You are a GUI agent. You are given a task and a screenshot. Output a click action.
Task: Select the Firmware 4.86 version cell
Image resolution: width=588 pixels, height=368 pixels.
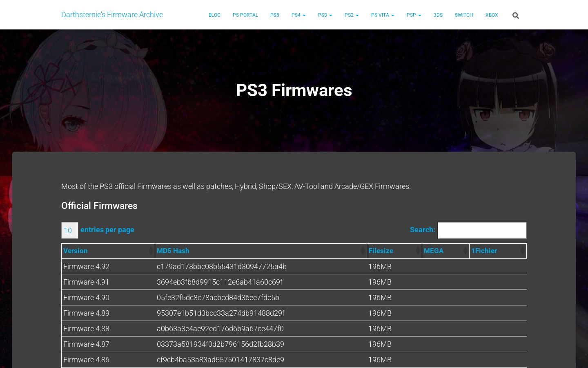point(108,360)
